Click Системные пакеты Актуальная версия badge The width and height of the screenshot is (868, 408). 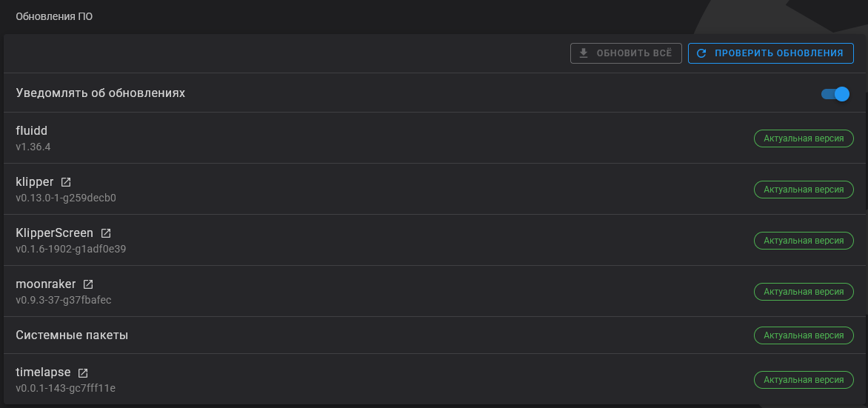pyautogui.click(x=804, y=335)
